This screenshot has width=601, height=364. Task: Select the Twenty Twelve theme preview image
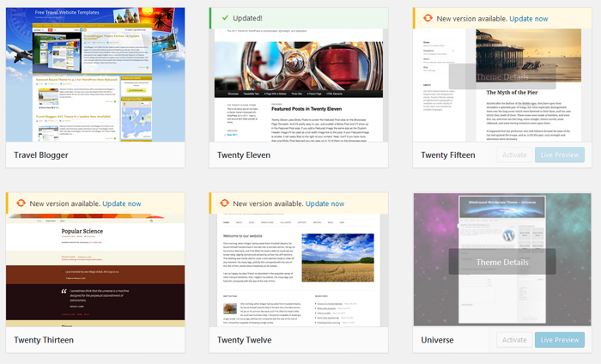click(299, 270)
